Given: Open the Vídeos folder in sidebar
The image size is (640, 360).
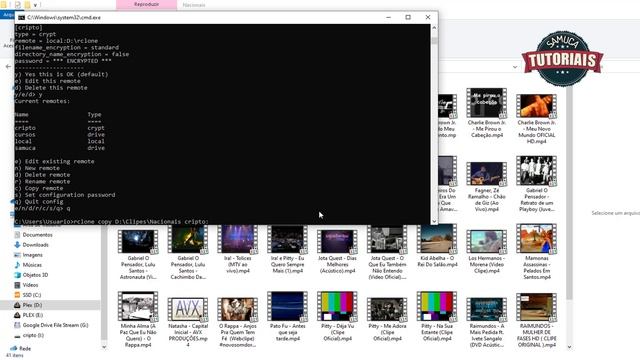Looking at the screenshot, I should tap(30, 285).
